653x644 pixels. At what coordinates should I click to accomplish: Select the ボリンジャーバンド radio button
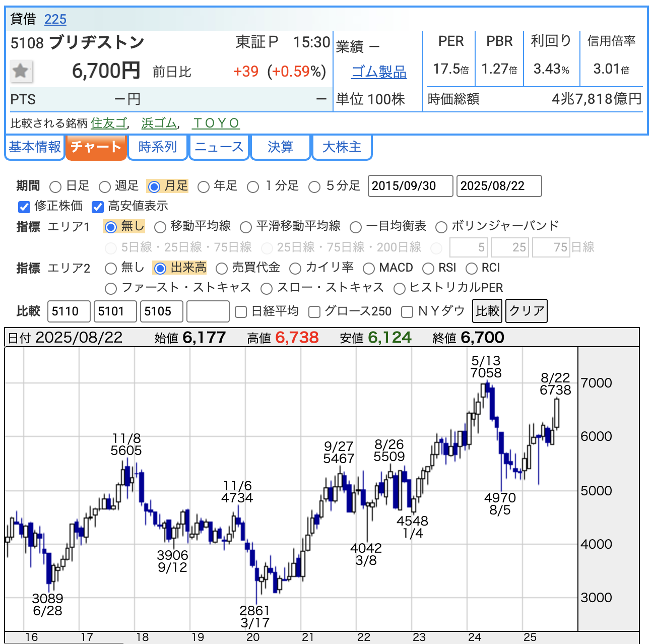[x=441, y=227]
